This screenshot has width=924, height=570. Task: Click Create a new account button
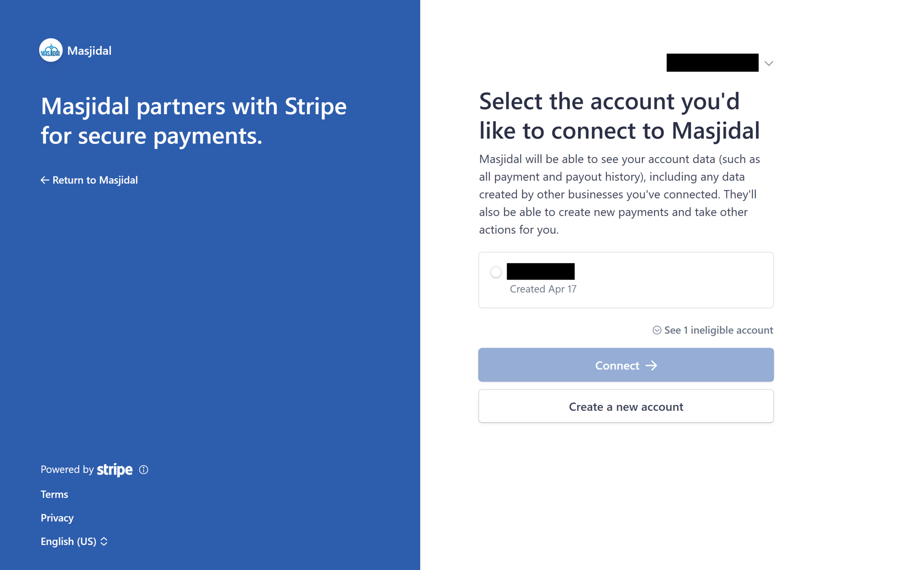click(626, 406)
